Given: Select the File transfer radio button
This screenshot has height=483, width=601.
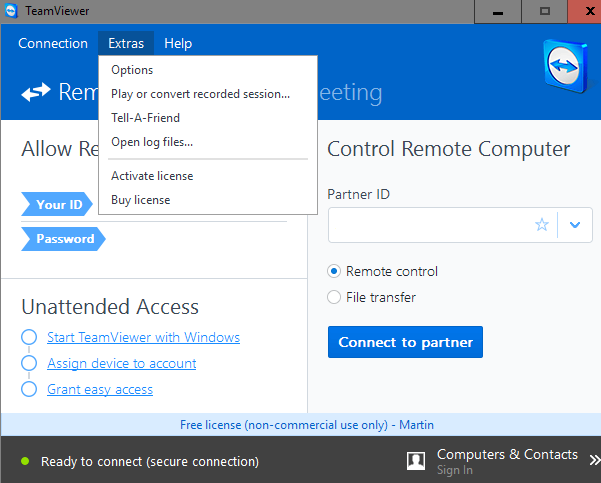Looking at the screenshot, I should coord(334,297).
